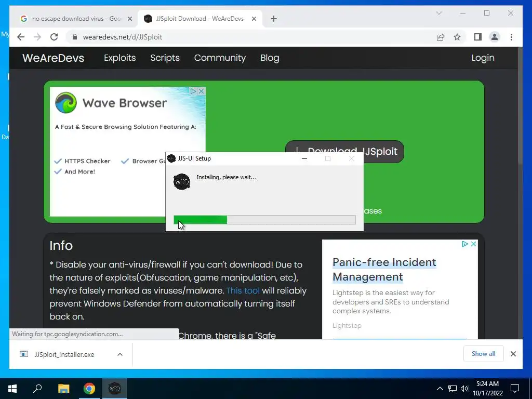The image size is (532, 399).
Task: Close the Wave Browser ad
Action: [201, 91]
